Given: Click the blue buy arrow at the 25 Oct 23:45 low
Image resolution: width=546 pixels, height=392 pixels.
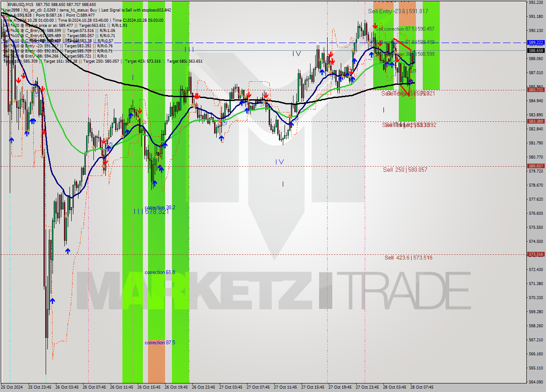Looking at the screenshot, I should 52,301.
